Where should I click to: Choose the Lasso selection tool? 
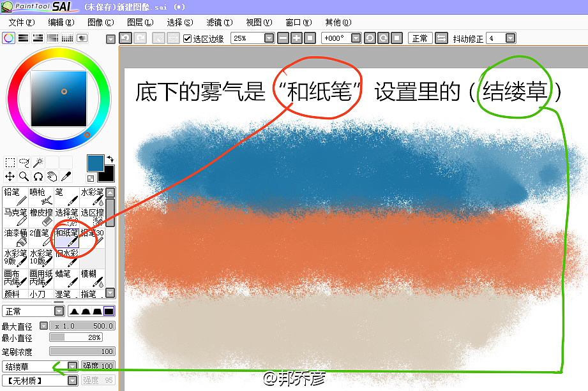[24, 163]
